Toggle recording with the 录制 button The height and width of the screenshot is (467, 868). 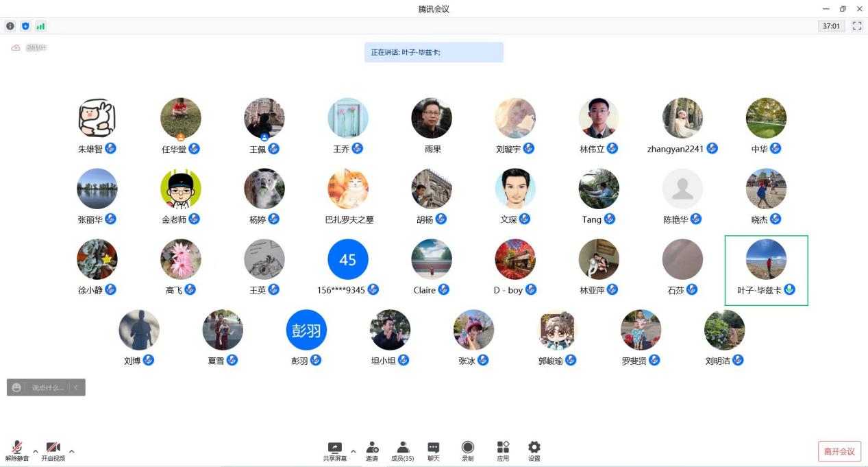click(468, 448)
